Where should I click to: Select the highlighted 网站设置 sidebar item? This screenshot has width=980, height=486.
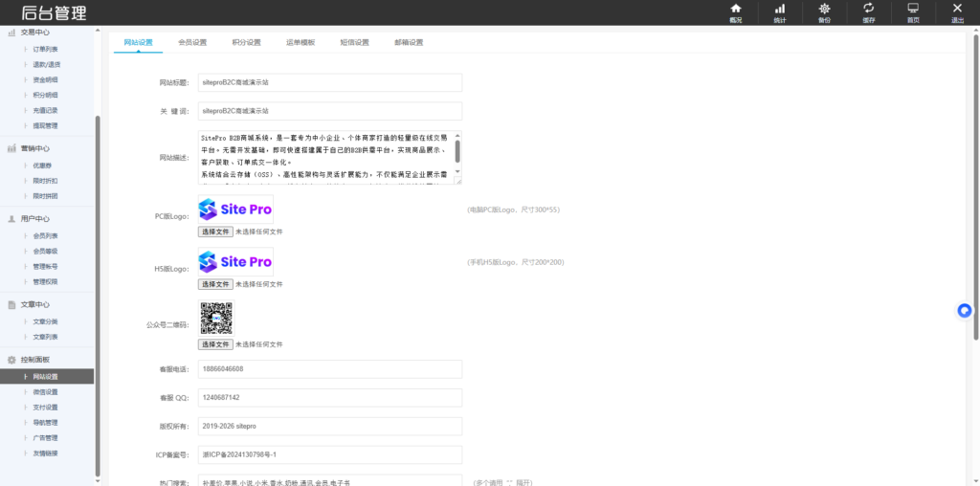coord(47,377)
